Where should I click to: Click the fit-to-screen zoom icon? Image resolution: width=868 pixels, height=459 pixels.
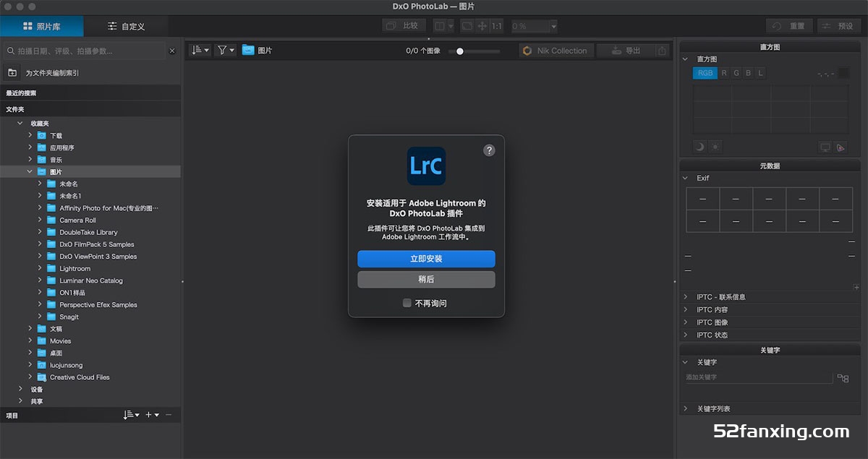point(467,26)
